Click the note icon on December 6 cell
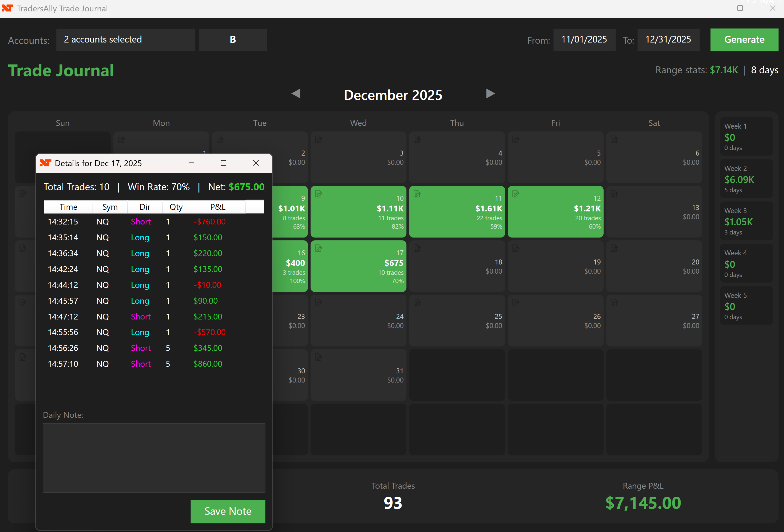Screen dimensions: 784x532 pos(614,139)
